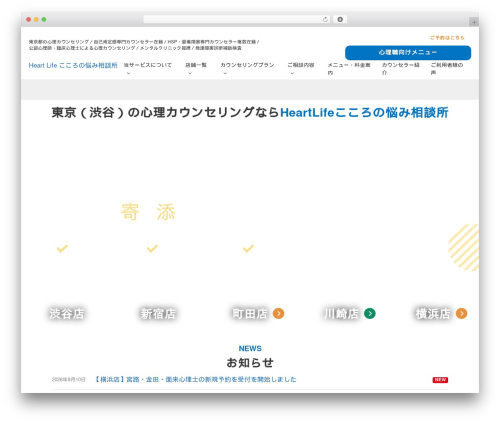The width and height of the screenshot is (500, 423).
Task: Click the ご予約はこちら link
Action: coord(447,38)
